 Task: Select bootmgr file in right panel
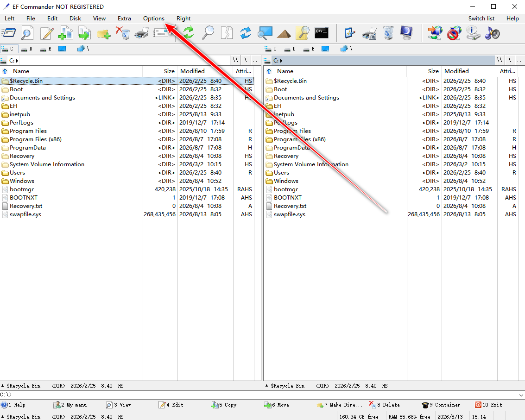(285, 189)
